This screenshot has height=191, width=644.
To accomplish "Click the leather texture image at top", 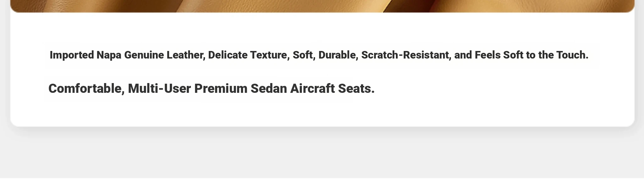I will (322, 6).
